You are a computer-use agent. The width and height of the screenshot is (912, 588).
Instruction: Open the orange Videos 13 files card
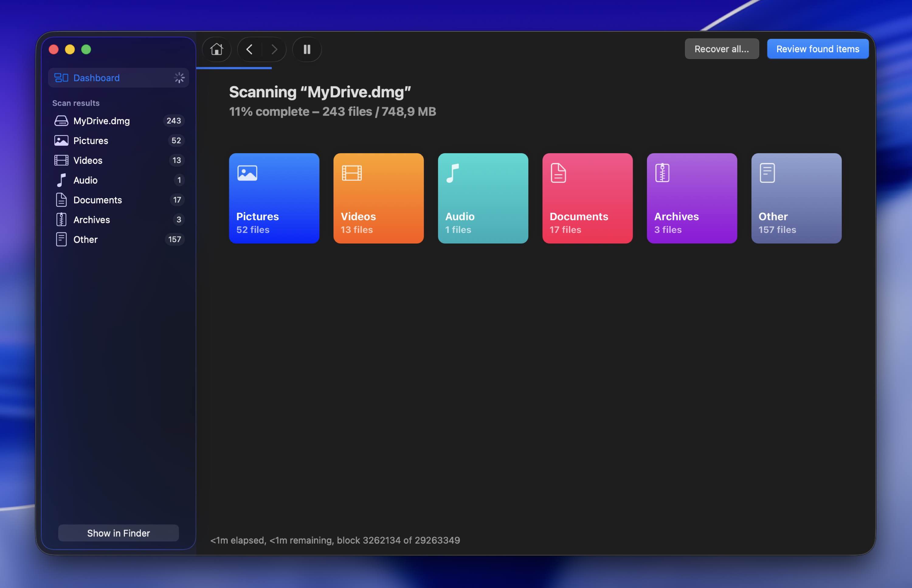(378, 198)
